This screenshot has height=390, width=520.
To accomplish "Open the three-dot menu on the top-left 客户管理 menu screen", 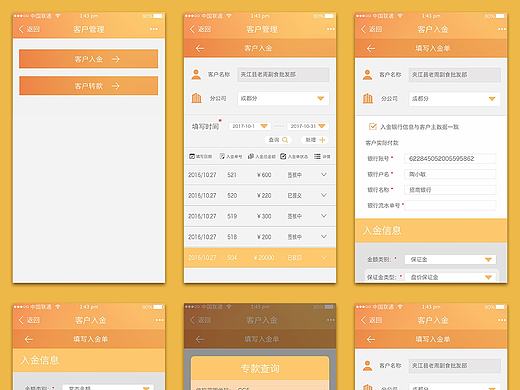I will pos(154,29).
